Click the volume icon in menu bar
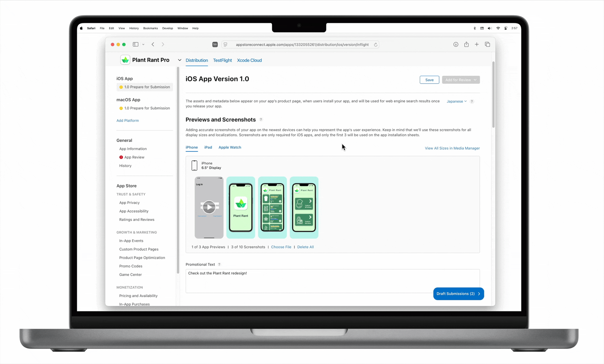The width and height of the screenshot is (604, 364). point(490,28)
